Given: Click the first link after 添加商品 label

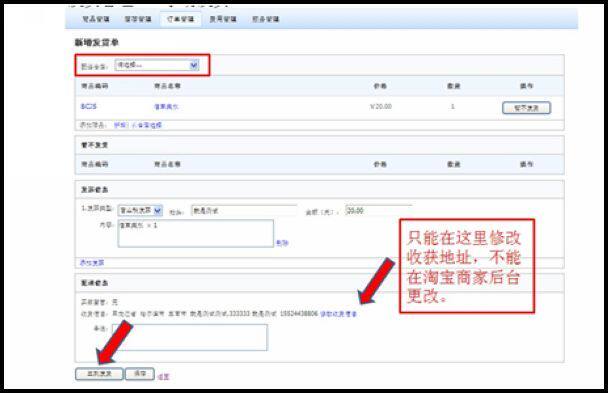Looking at the screenshot, I should point(120,125).
